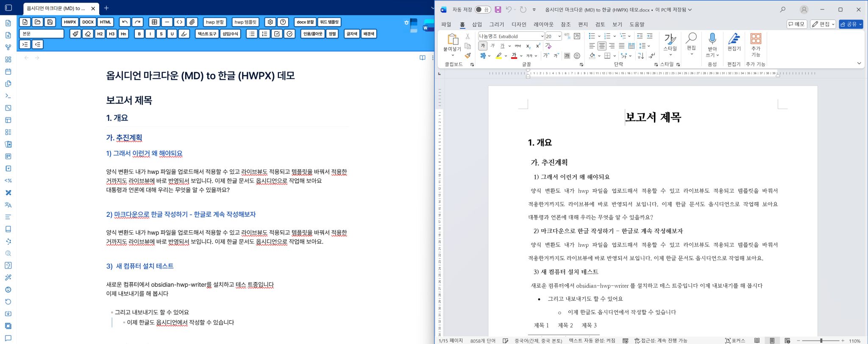868x344 pixels.
Task: Select center alignment in Word ribbon
Action: coord(602,46)
